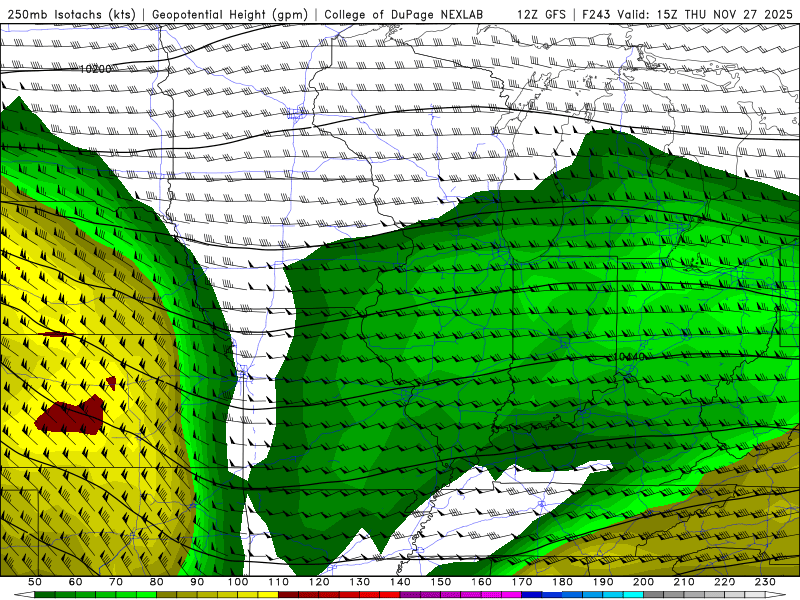Click the 90 value on the color scale
800x600 pixels.
[x=197, y=582]
